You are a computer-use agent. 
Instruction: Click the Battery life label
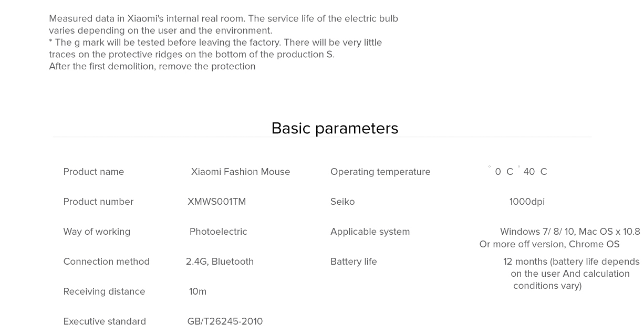354,262
